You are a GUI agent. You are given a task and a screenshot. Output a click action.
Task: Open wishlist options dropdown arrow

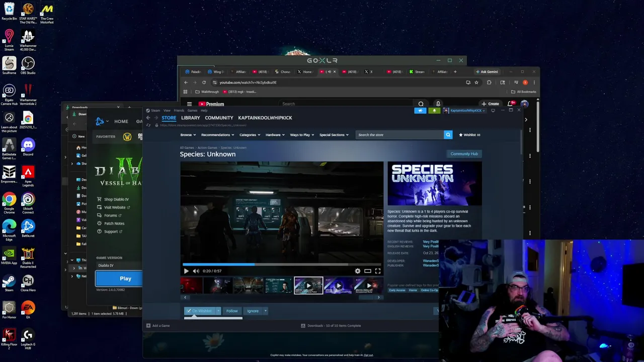[218, 311]
